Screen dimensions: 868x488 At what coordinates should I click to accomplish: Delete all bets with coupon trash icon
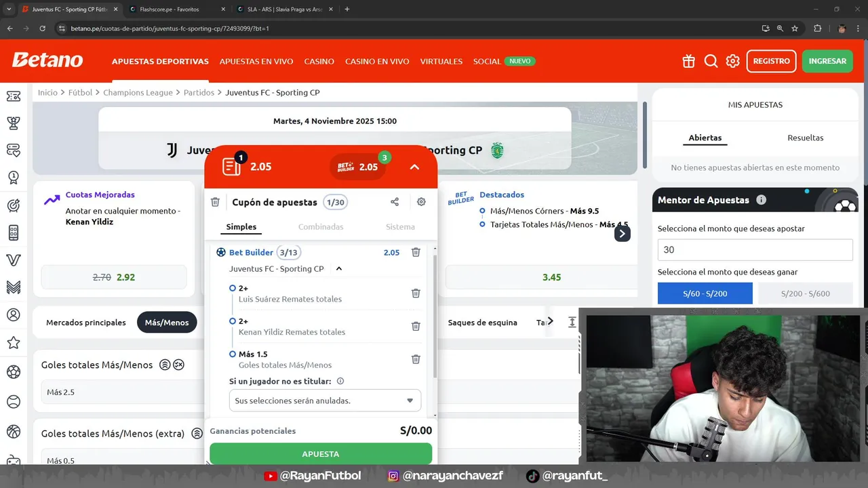point(215,202)
